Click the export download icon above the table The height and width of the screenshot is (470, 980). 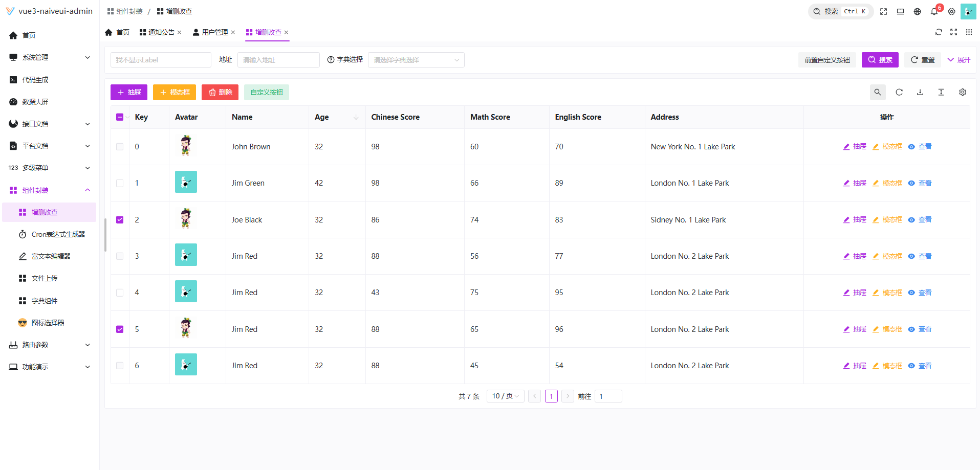pyautogui.click(x=920, y=92)
